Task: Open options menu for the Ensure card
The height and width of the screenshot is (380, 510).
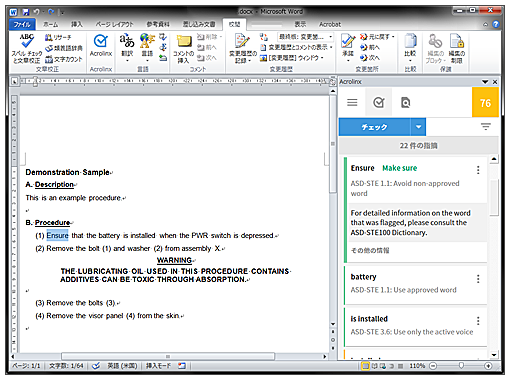Action: 478,170
